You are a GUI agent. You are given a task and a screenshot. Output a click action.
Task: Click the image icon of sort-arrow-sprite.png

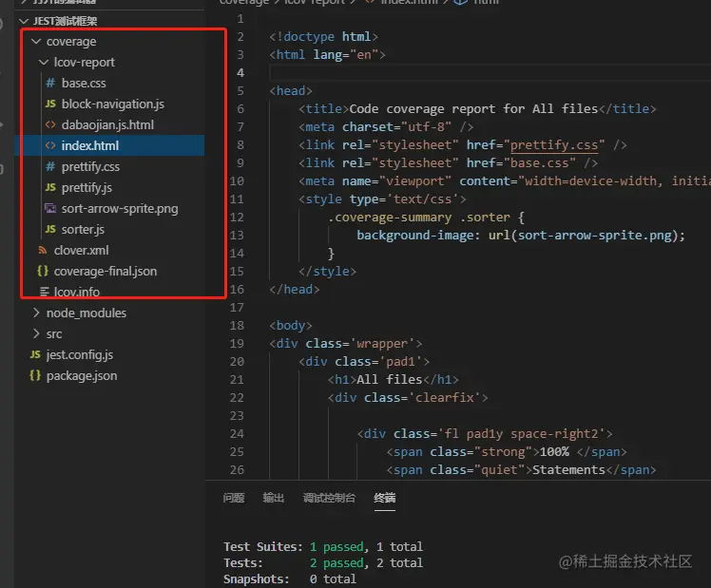click(50, 208)
